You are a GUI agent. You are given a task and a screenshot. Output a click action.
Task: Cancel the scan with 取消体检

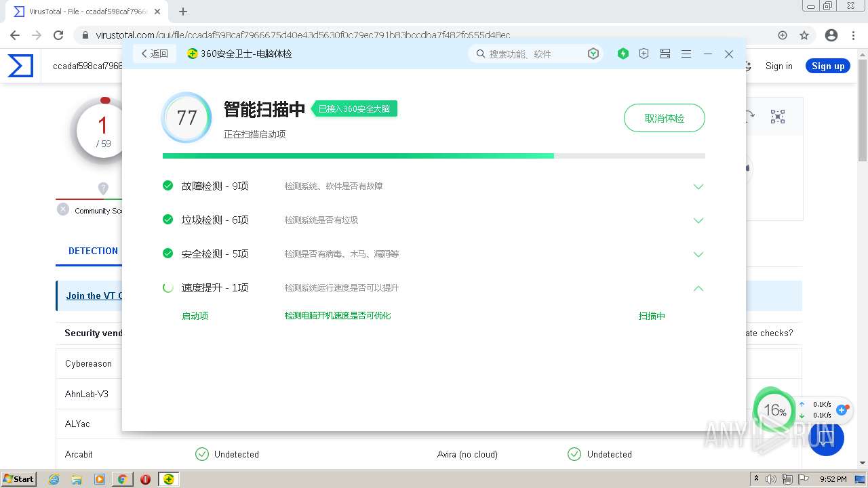point(665,118)
